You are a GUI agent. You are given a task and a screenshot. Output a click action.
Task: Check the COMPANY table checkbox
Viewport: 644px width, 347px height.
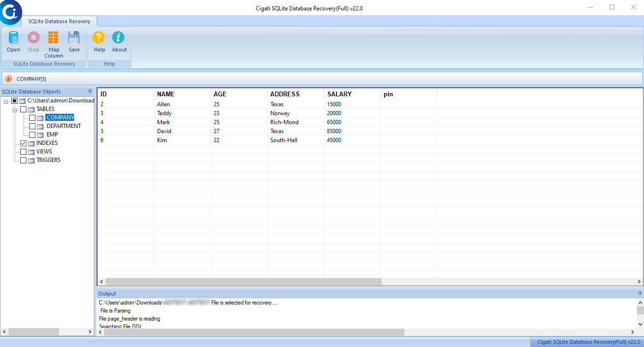32,118
